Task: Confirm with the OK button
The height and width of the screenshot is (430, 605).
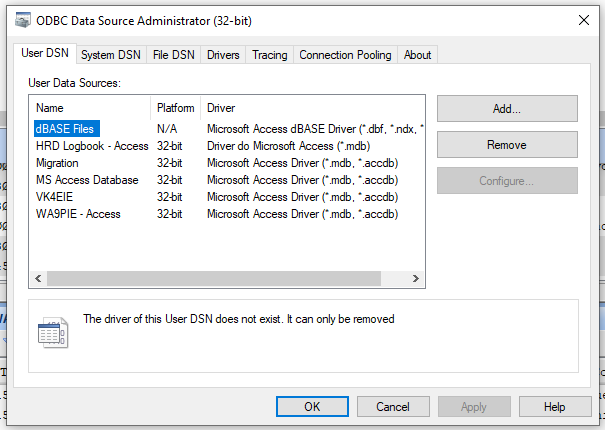Action: click(312, 406)
